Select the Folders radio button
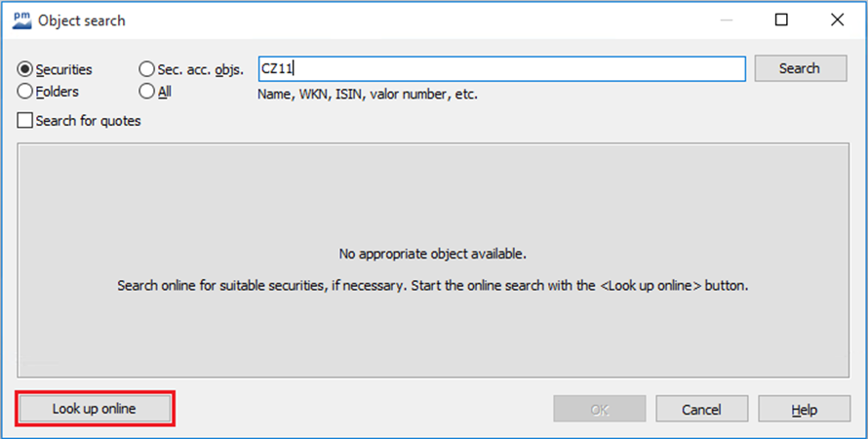This screenshot has height=439, width=868. (26, 92)
